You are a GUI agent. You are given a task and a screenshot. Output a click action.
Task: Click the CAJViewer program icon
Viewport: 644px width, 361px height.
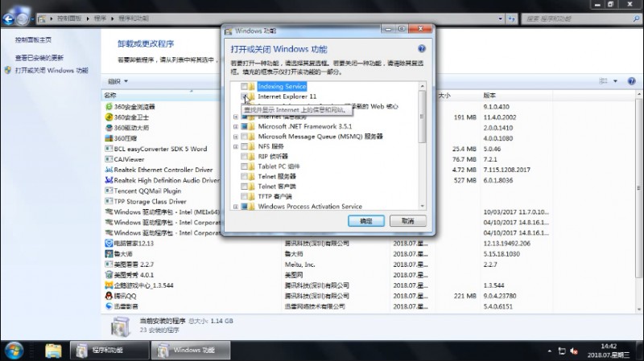(x=109, y=159)
